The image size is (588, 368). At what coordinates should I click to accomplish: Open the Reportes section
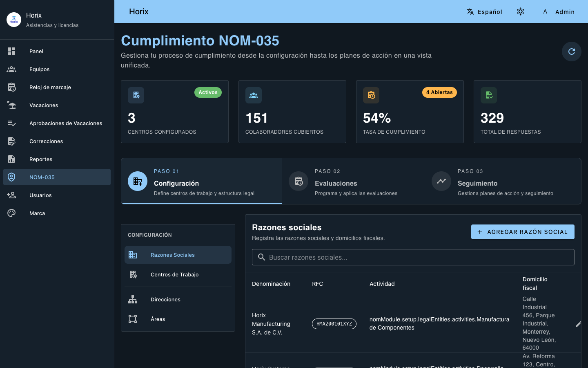point(40,159)
